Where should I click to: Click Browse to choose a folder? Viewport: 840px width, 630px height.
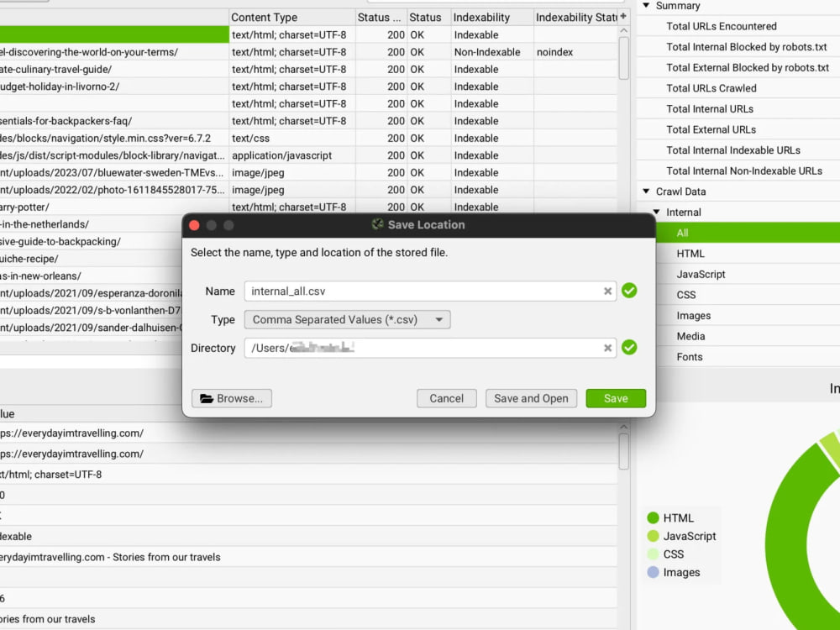(x=232, y=398)
